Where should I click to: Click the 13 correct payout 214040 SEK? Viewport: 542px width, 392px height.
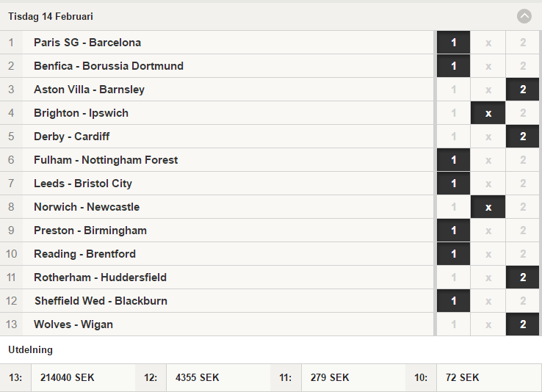coord(67,377)
